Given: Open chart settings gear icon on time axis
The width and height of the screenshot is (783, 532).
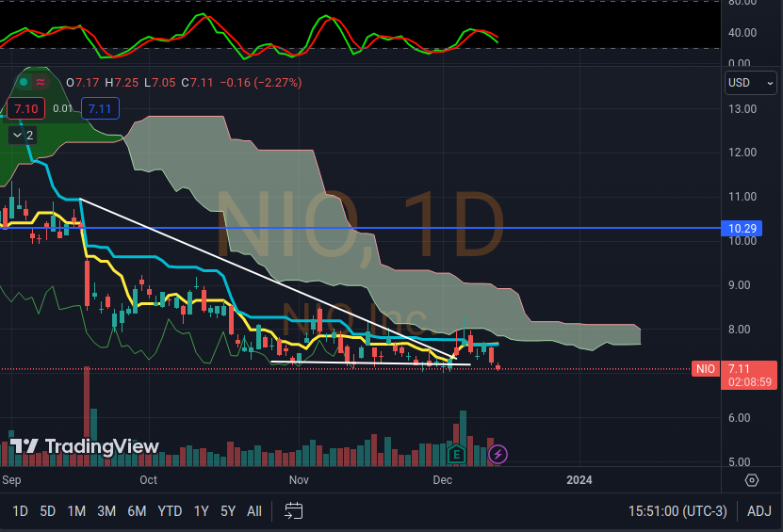Looking at the screenshot, I should (752, 480).
